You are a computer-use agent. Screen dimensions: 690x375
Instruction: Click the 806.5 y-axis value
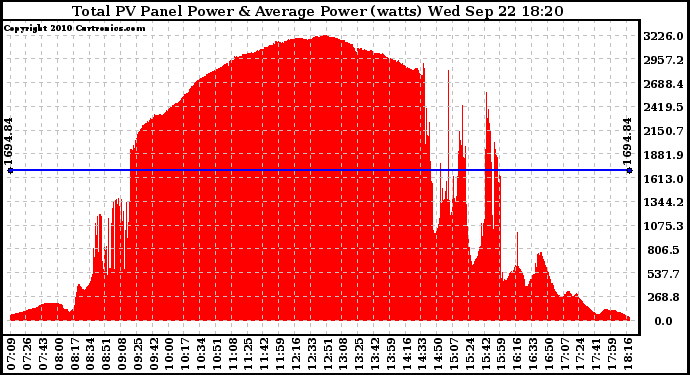pyautogui.click(x=663, y=250)
